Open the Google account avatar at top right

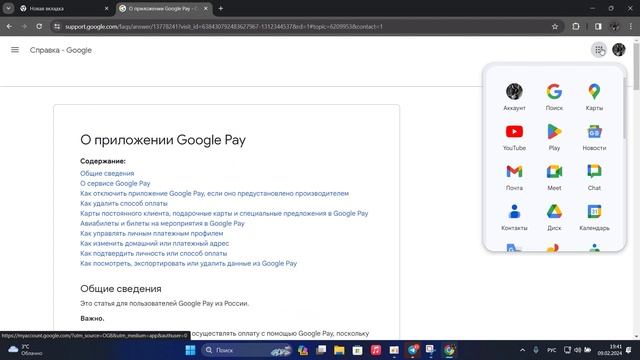click(x=619, y=50)
